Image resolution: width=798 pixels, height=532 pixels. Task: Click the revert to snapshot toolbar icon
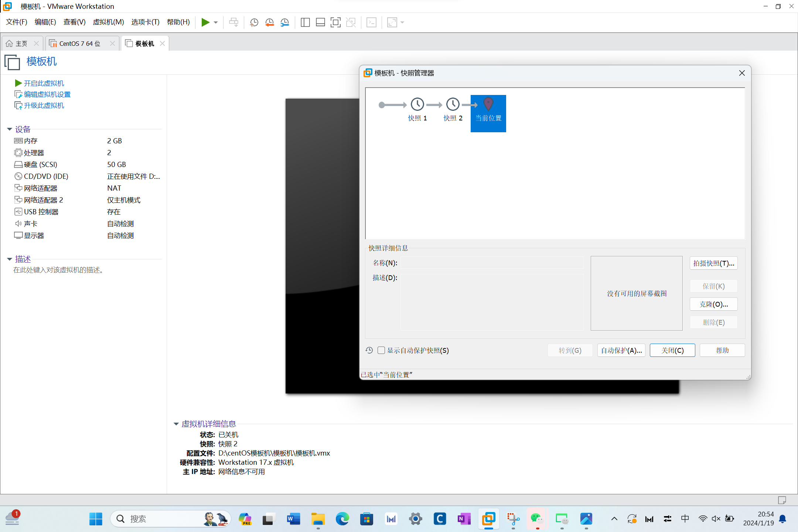[269, 22]
